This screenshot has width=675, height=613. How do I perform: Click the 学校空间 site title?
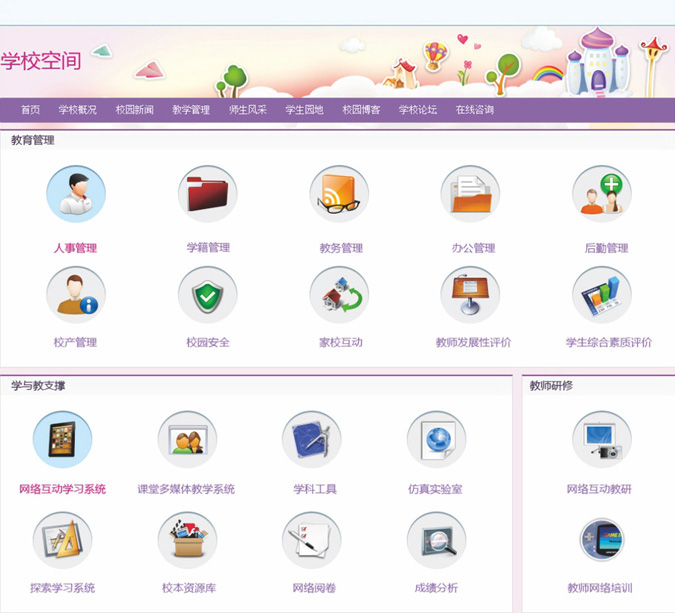click(41, 61)
